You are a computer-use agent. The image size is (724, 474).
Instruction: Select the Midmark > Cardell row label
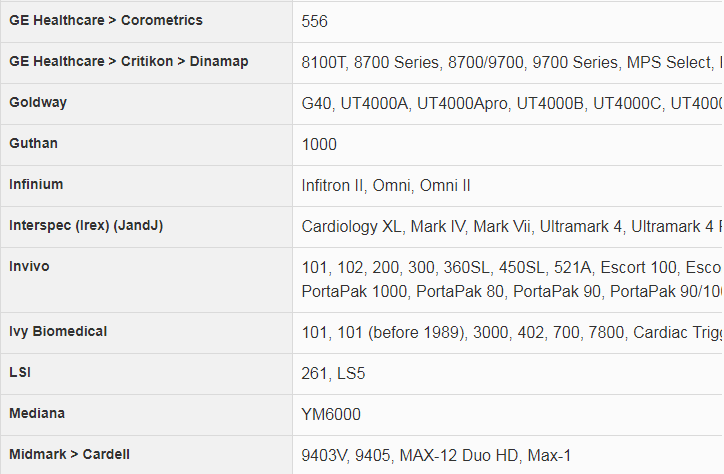(x=70, y=455)
